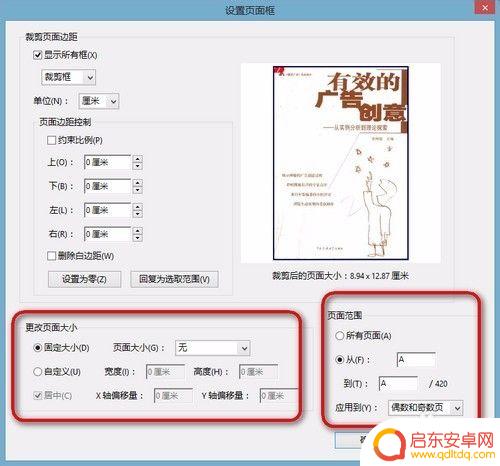Image resolution: width=500 pixels, height=466 pixels.
Task: Click the 裁剪后的页面大小 8.94 x 12.87 厘米 text
Action: (341, 276)
